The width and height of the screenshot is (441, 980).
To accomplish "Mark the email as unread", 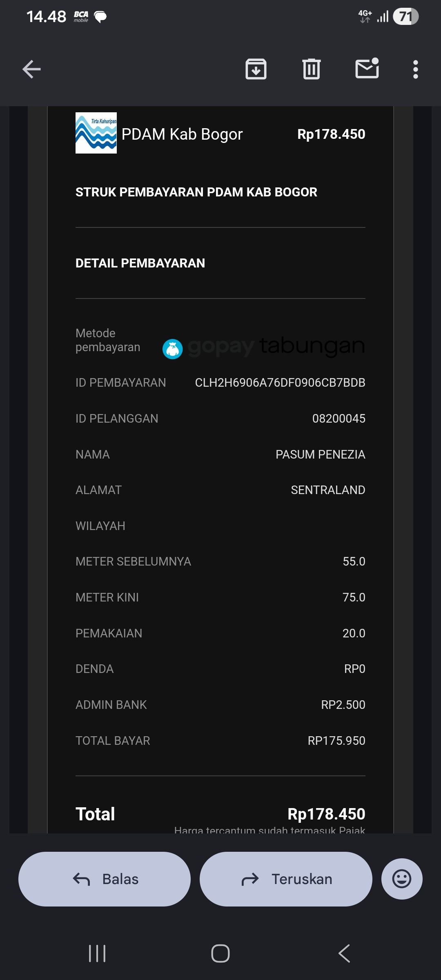I will 367,68.
